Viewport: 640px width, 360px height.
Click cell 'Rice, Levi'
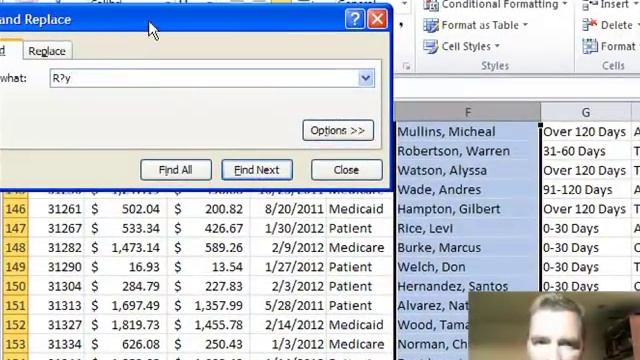[468, 228]
